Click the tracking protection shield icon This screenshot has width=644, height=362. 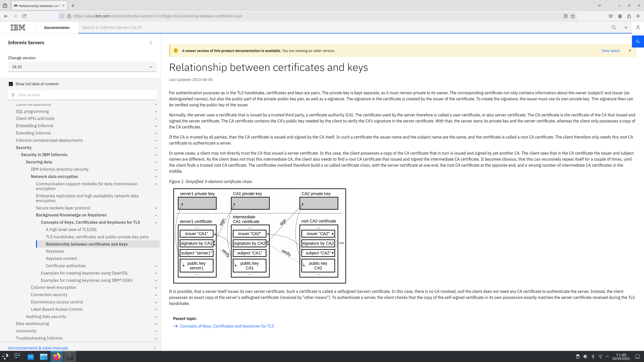click(x=62, y=16)
